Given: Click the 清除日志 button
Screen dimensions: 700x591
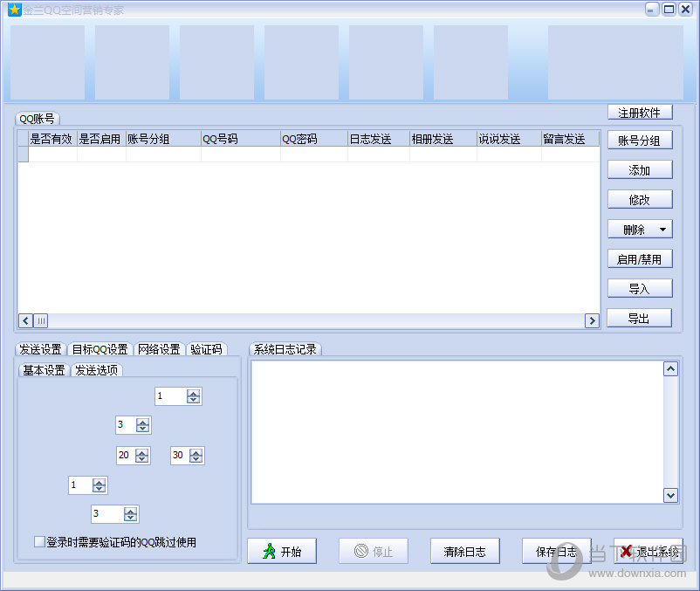Looking at the screenshot, I should pos(464,551).
